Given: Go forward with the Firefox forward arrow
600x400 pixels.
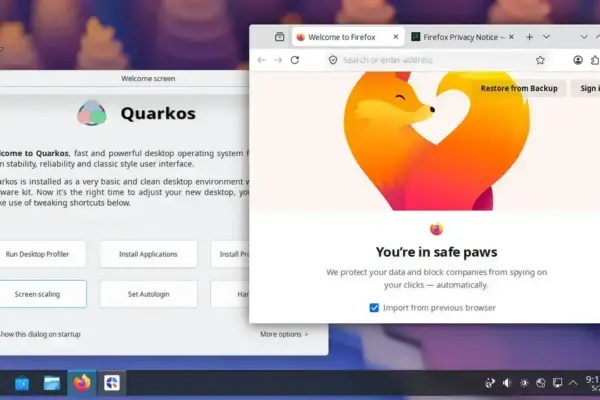Looking at the screenshot, I should pyautogui.click(x=278, y=60).
